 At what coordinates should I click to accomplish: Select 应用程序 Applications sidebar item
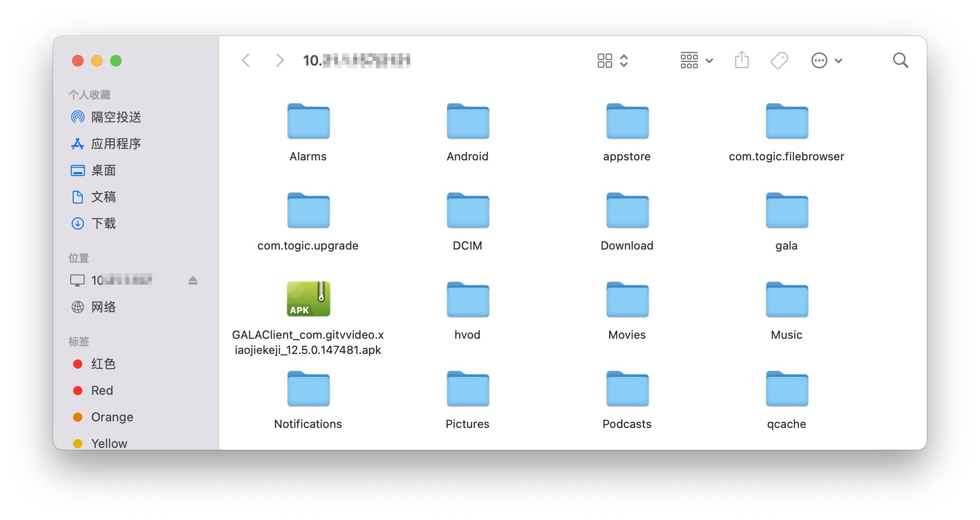coord(115,144)
